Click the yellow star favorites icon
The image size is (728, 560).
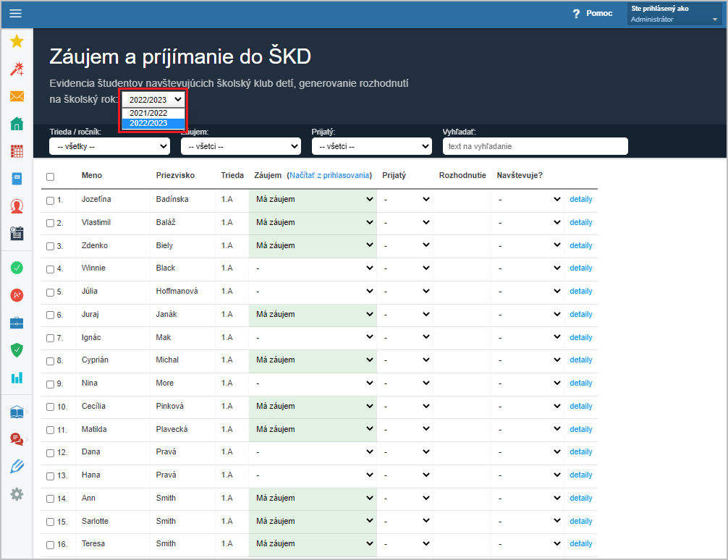point(17,41)
